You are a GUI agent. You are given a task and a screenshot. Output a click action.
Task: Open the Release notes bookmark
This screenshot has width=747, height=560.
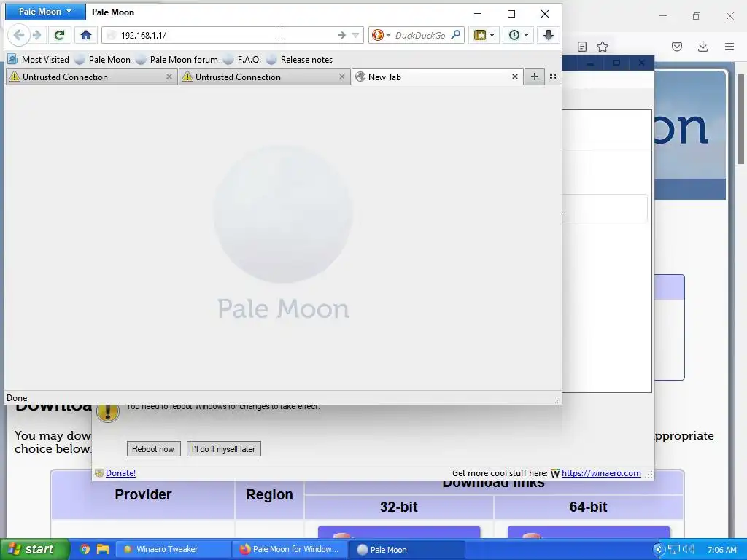(x=300, y=60)
